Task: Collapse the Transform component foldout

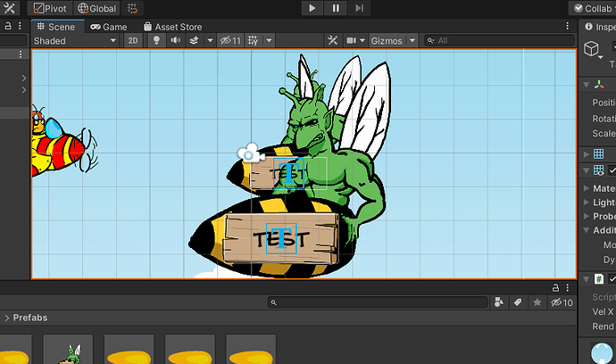Action: pos(587,85)
